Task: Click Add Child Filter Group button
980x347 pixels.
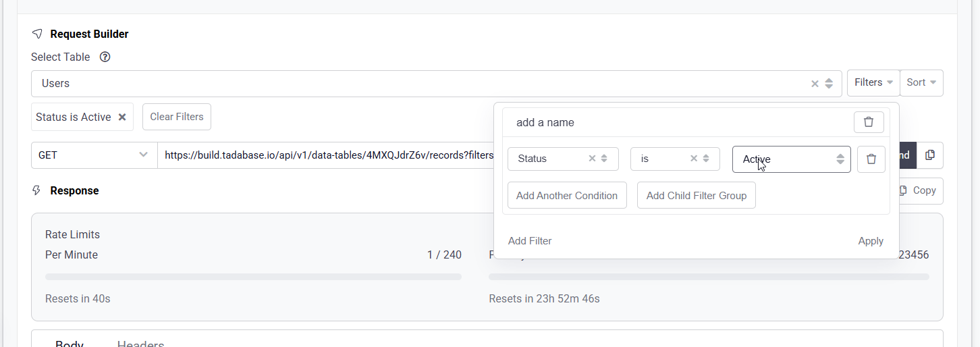Action: click(696, 196)
